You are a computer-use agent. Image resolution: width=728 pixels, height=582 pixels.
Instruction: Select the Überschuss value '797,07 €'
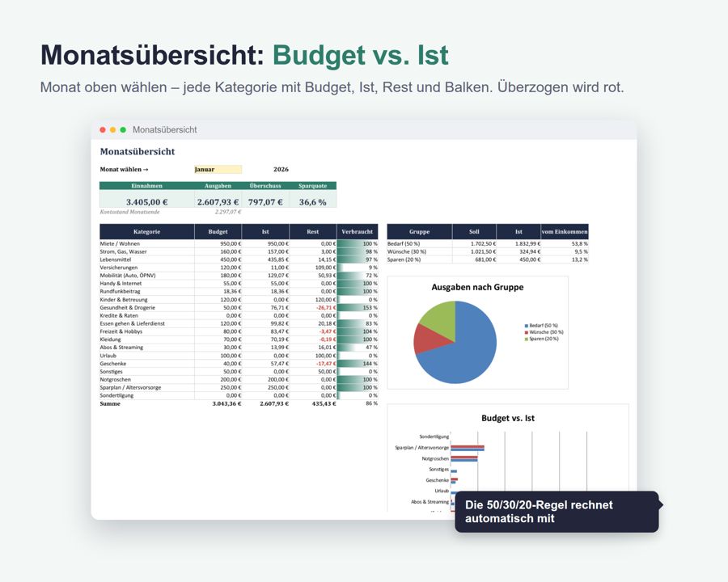(x=265, y=202)
